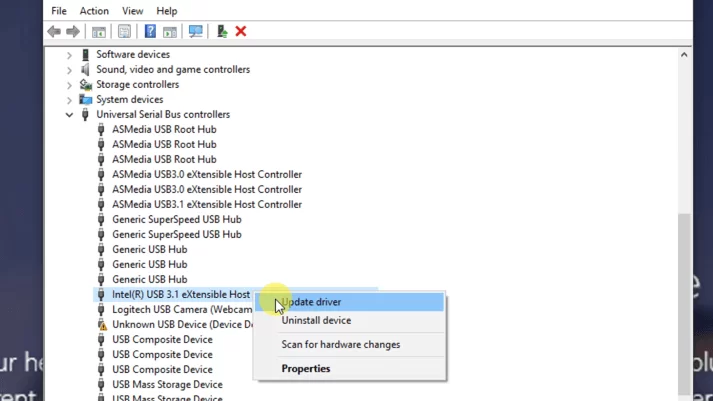The width and height of the screenshot is (713, 401).
Task: Click the USB icon beside ASMedia USB3.1 controller
Action: [101, 205]
